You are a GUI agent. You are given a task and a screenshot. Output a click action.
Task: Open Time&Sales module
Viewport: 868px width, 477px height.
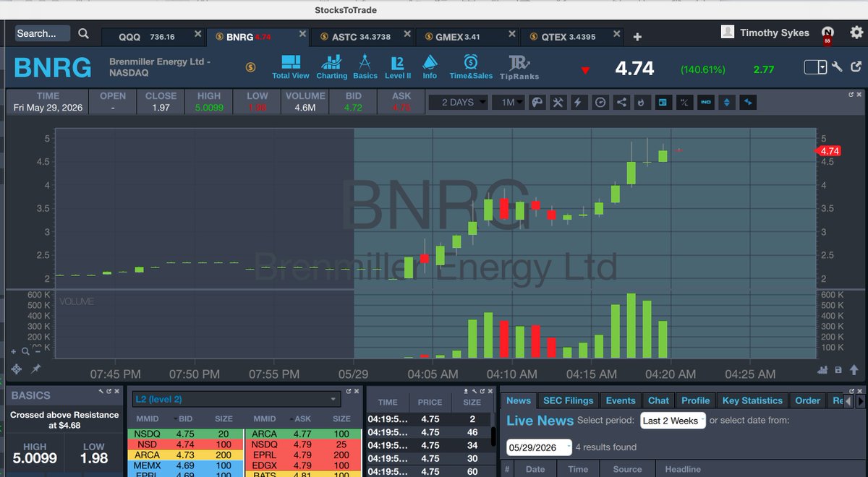point(471,66)
